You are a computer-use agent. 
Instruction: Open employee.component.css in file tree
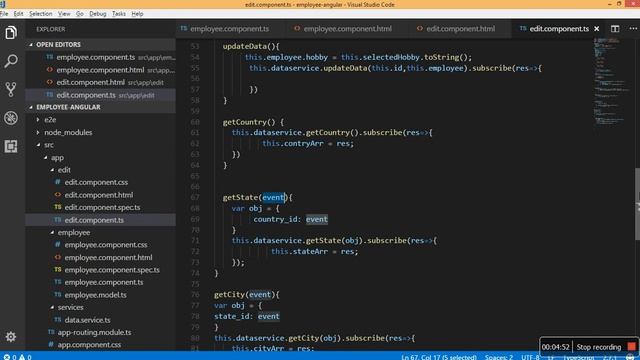pos(100,245)
